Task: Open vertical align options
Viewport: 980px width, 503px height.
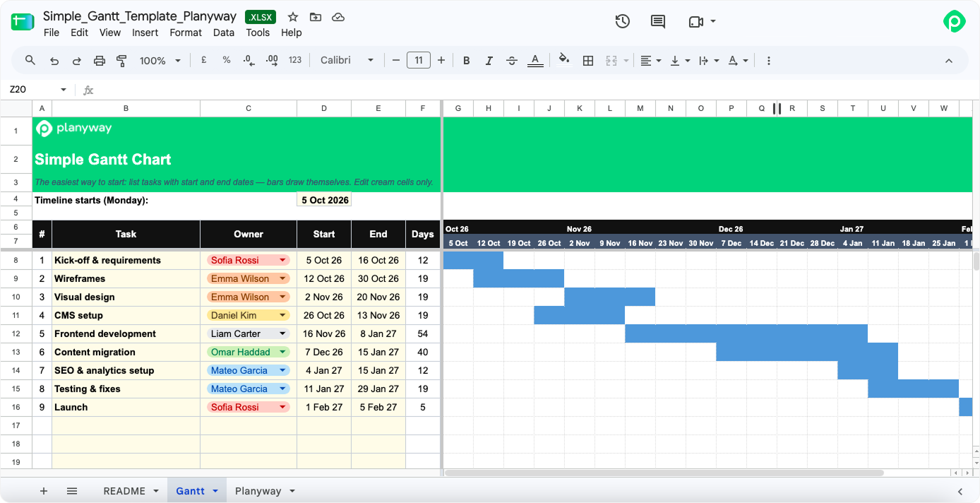Action: click(x=679, y=61)
